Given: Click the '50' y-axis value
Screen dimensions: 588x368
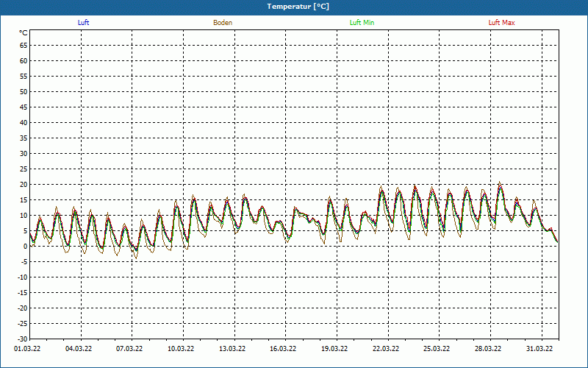Looking at the screenshot, I should pyautogui.click(x=24, y=91).
